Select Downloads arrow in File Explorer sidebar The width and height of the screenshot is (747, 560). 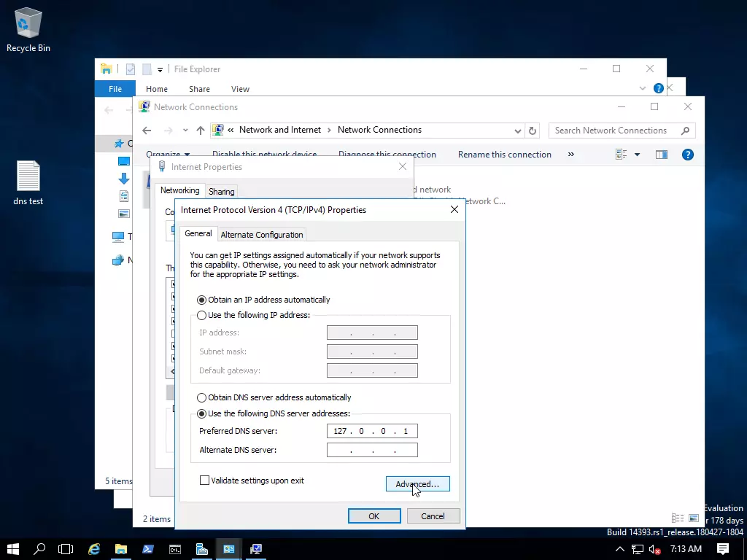124,179
